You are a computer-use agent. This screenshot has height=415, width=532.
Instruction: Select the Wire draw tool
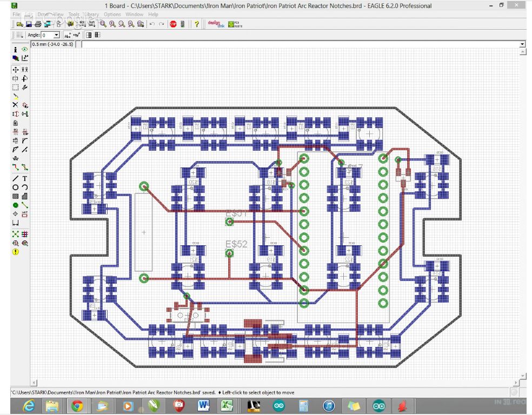(x=15, y=178)
